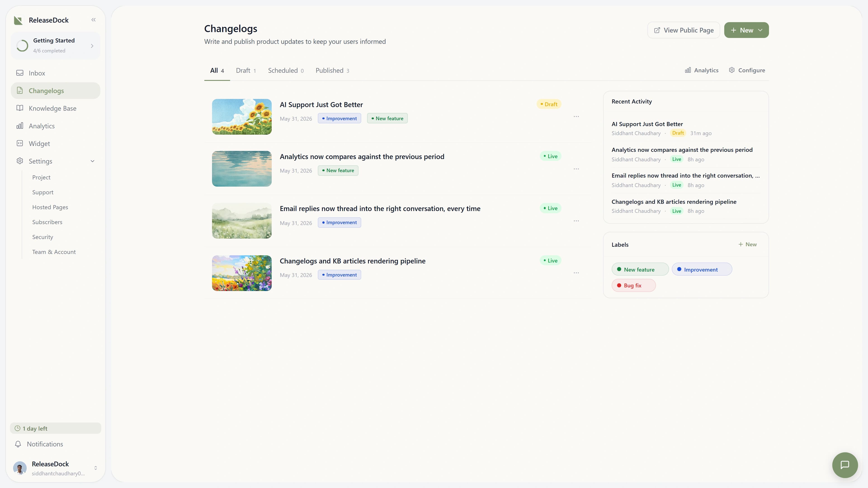Image resolution: width=868 pixels, height=488 pixels.
Task: Click the Changelogs document icon in sidebar
Action: 20,90
